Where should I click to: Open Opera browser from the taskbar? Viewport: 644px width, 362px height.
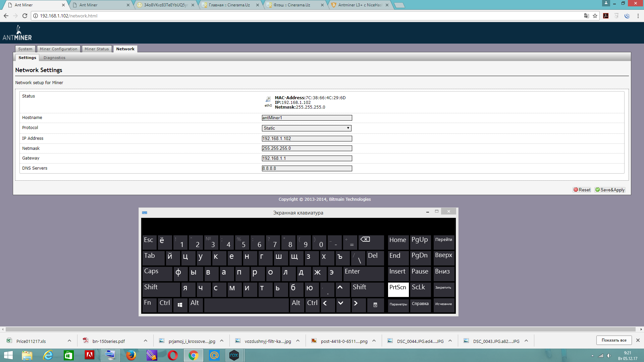pyautogui.click(x=173, y=355)
